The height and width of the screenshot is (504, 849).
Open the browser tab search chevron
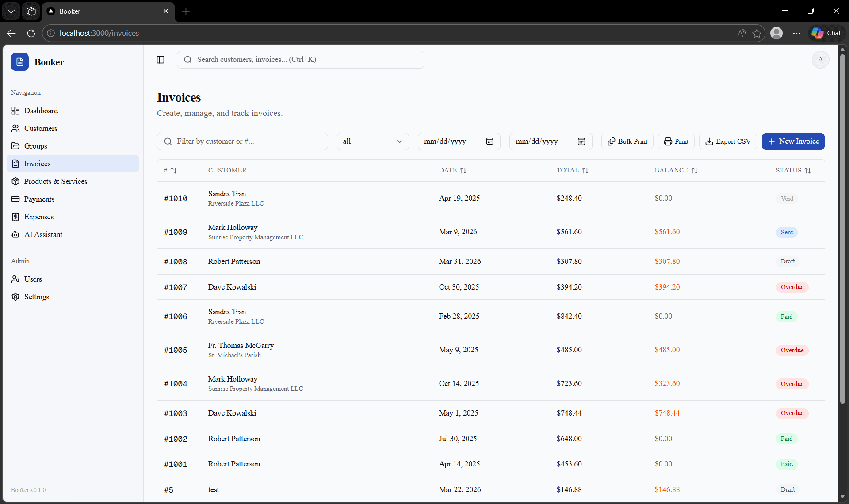[x=11, y=11]
